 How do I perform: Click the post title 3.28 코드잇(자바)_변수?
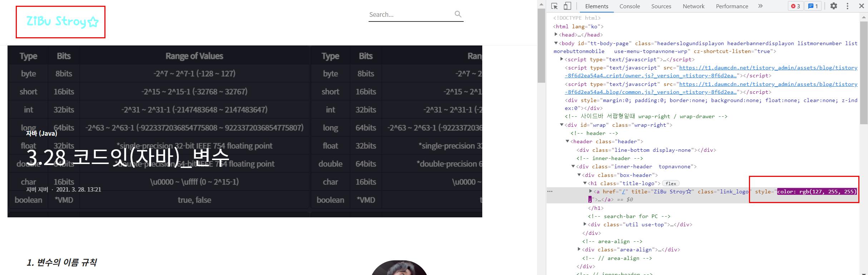128,158
